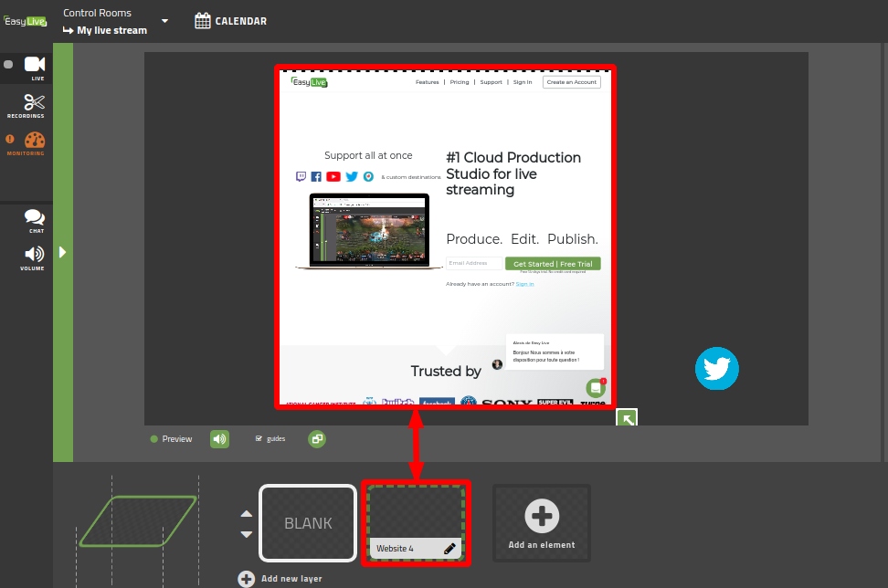Select the BLANK scene thumbnail
Screen dimensions: 888x588
tap(308, 523)
